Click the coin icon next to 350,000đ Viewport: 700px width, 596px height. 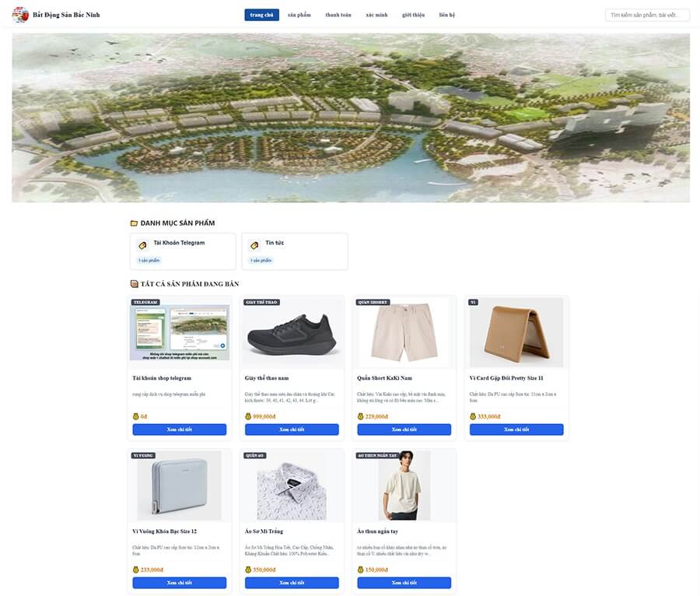coord(248,570)
